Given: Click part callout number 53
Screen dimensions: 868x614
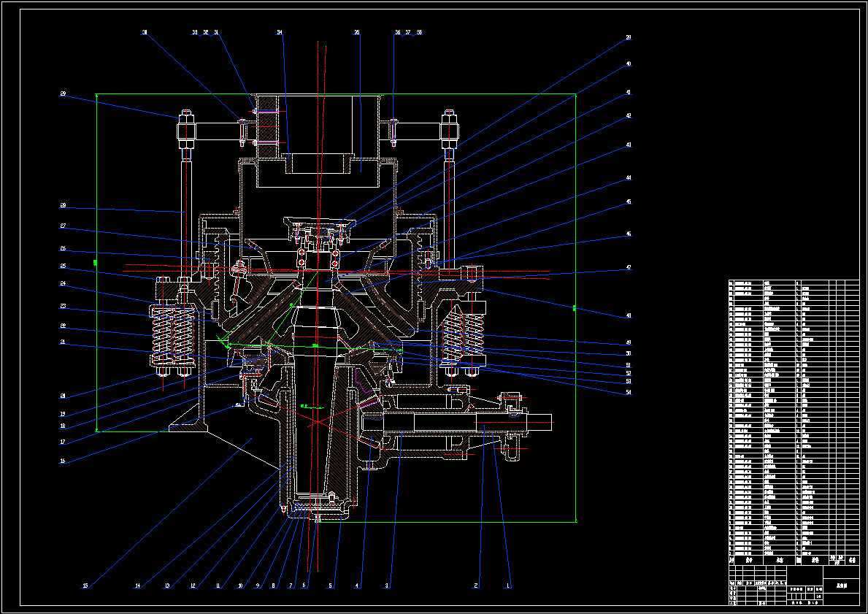Looking at the screenshot, I should coord(629,381).
